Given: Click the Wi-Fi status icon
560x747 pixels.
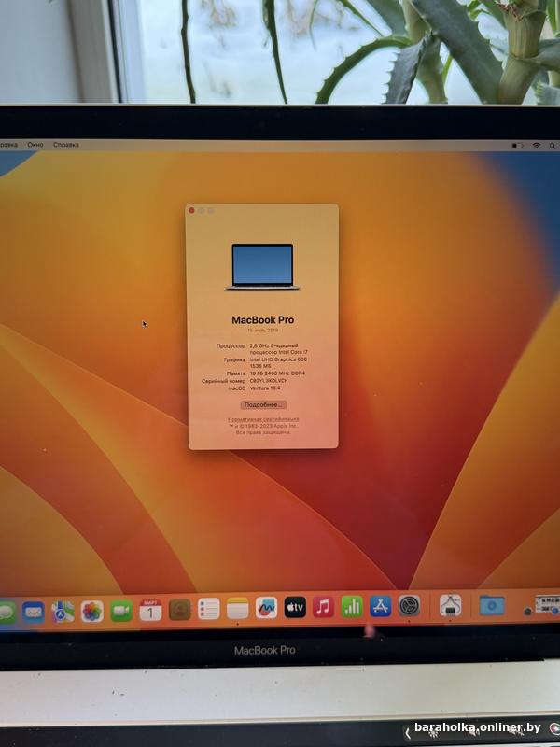Looking at the screenshot, I should coord(536,146).
